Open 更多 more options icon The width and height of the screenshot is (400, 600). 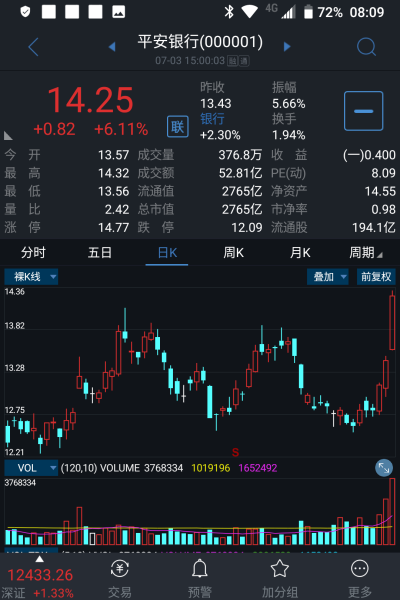coord(360,569)
